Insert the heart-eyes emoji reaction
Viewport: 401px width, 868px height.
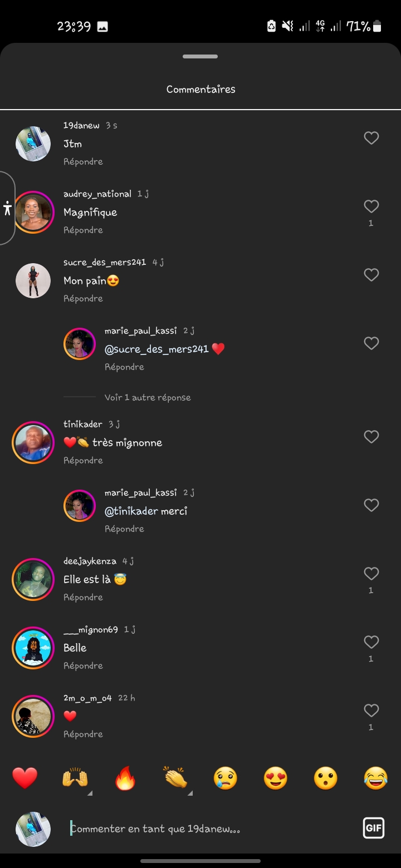coord(276,778)
